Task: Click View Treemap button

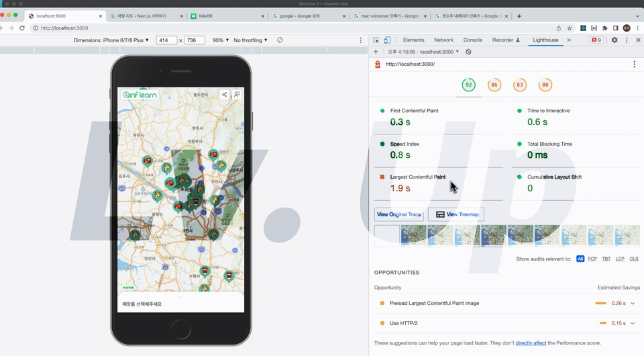Action: 456,214
